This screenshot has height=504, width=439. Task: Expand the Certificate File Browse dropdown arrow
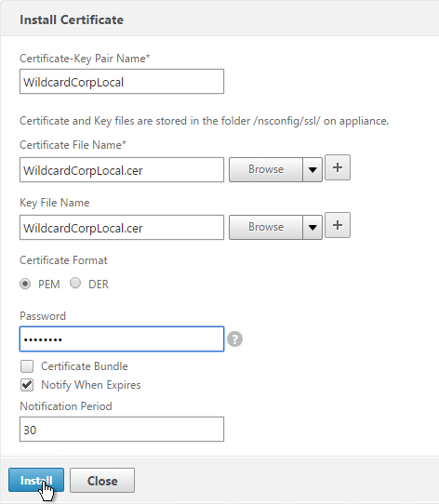tap(313, 169)
